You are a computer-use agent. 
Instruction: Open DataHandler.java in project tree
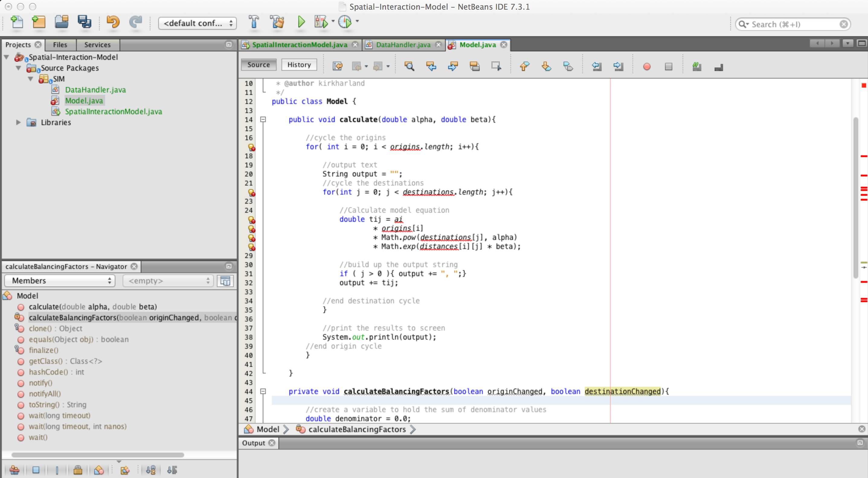tap(95, 90)
